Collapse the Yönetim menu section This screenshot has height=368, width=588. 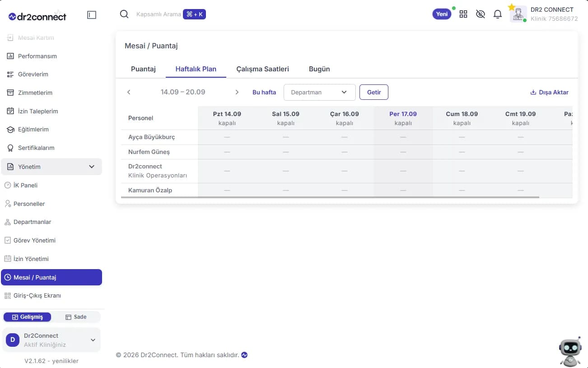[x=51, y=167]
